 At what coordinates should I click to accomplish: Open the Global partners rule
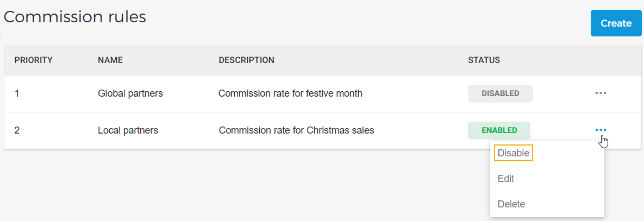click(x=130, y=93)
